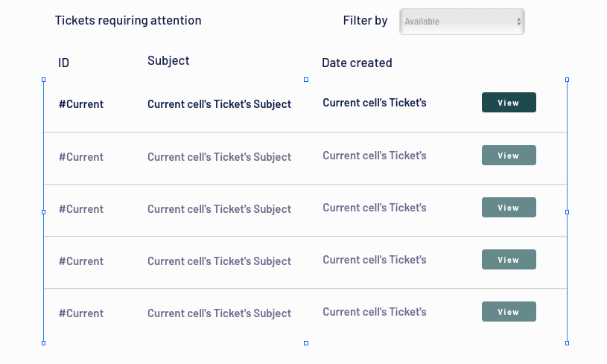The image size is (607, 364).
Task: Select the right-middle selection handle
Action: click(x=567, y=212)
